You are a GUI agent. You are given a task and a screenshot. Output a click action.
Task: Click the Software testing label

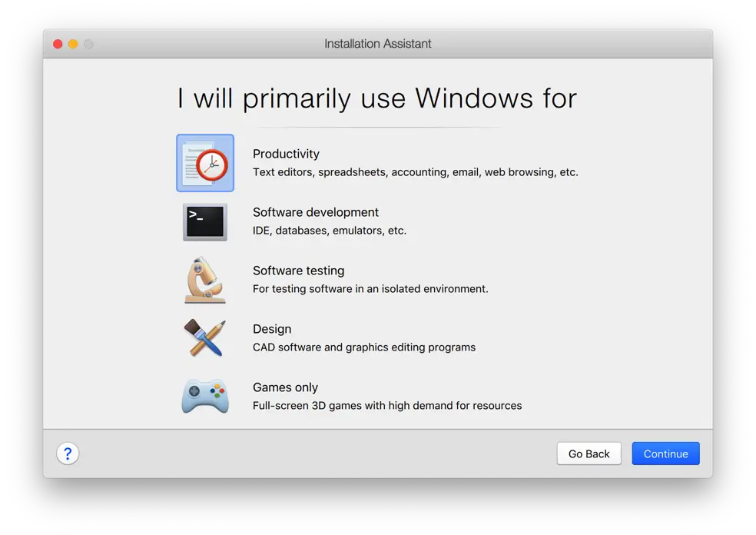(x=298, y=271)
